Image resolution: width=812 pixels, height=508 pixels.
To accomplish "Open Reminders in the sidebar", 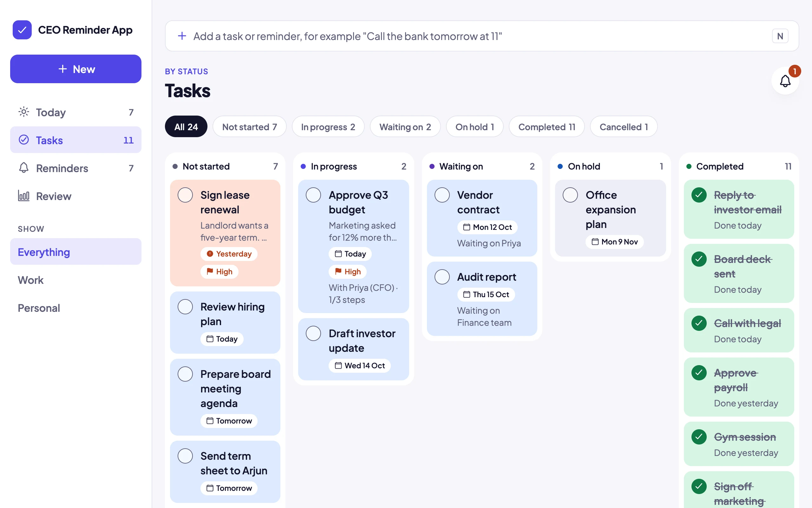I will coord(76,168).
